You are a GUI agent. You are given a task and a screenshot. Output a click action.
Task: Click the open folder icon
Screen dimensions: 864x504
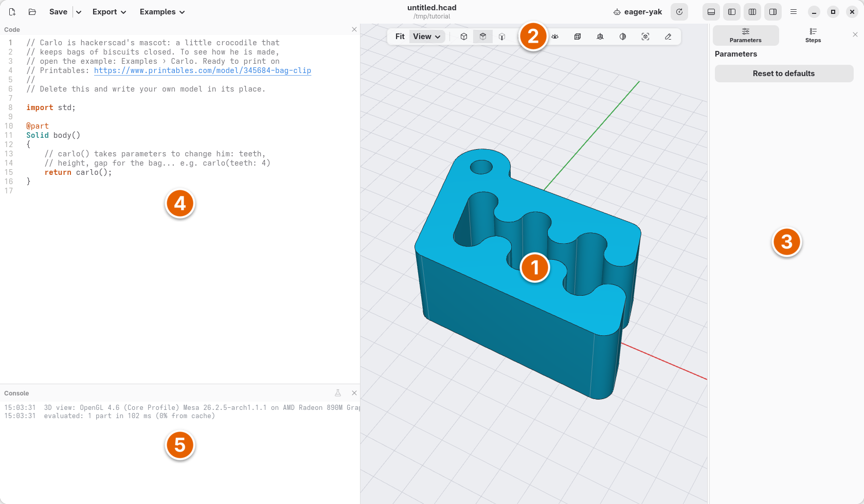click(32, 12)
